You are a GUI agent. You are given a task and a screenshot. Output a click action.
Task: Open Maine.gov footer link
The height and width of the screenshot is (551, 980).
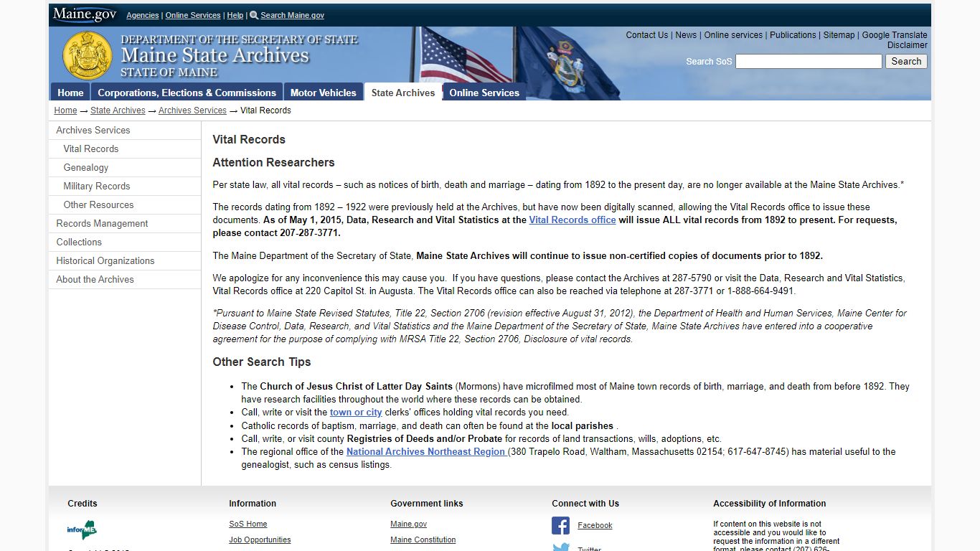coord(408,524)
